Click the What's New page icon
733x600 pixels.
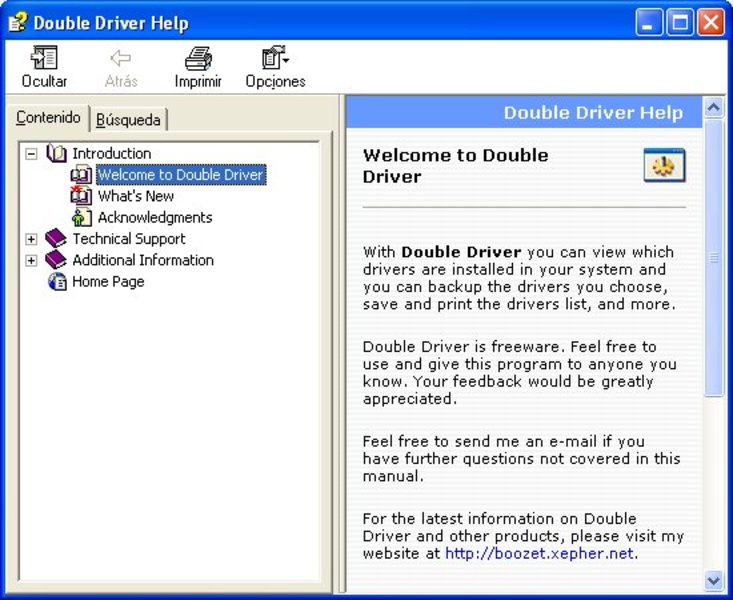(82, 196)
